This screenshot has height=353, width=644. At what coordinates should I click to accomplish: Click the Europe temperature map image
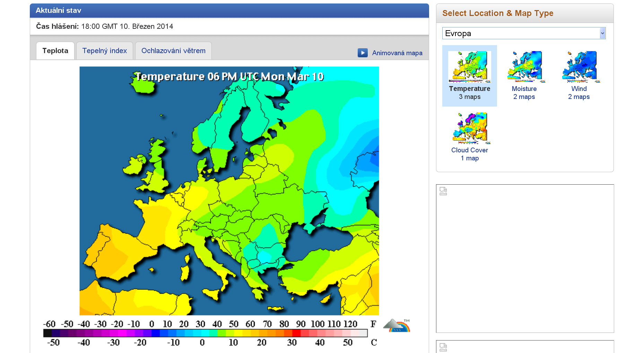pos(229,191)
